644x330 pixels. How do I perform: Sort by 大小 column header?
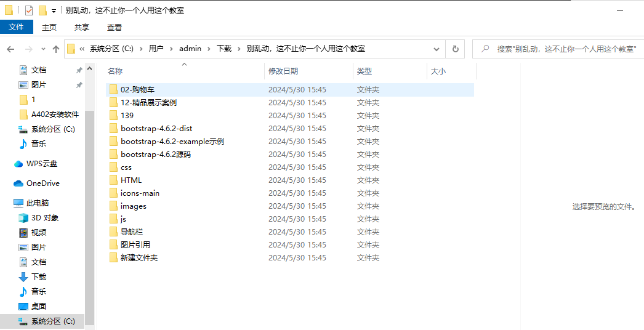pyautogui.click(x=451, y=71)
